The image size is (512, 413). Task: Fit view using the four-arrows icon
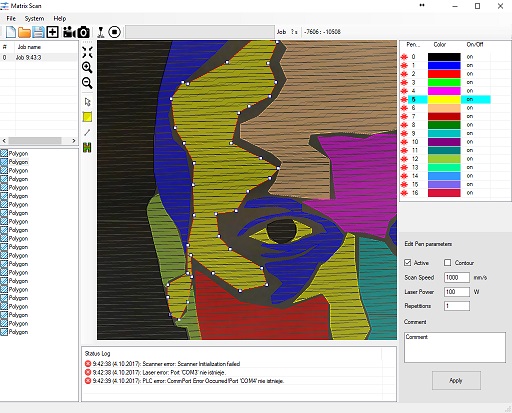87,52
